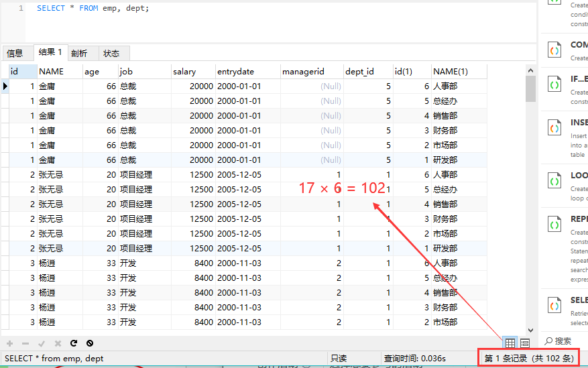The width and height of the screenshot is (588, 368).
Task: Click the NAME column header
Action: coord(60,71)
